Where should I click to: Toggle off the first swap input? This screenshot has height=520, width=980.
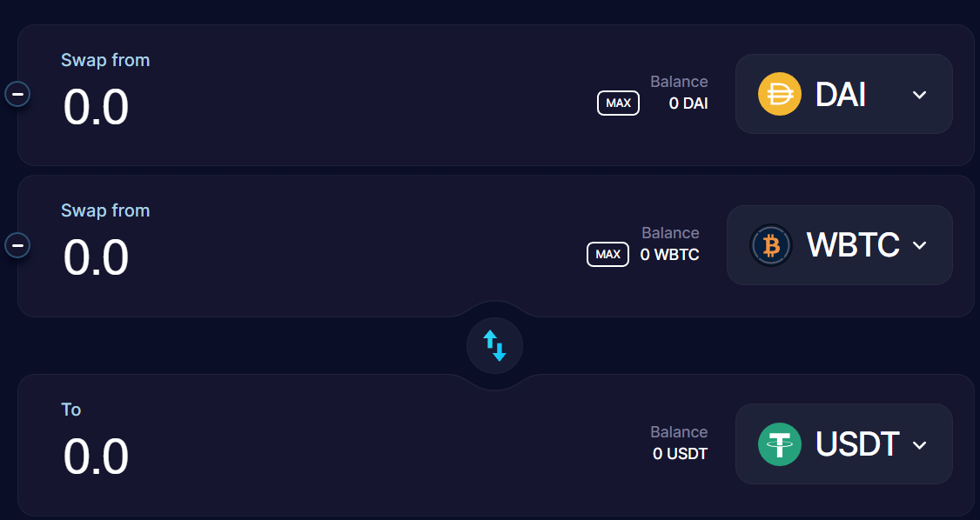pos(17,93)
